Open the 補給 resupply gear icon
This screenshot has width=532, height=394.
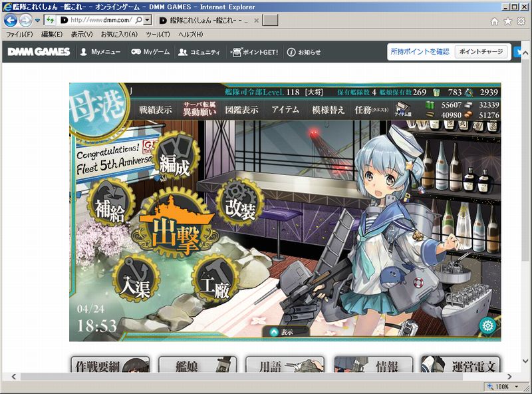pyautogui.click(x=110, y=203)
